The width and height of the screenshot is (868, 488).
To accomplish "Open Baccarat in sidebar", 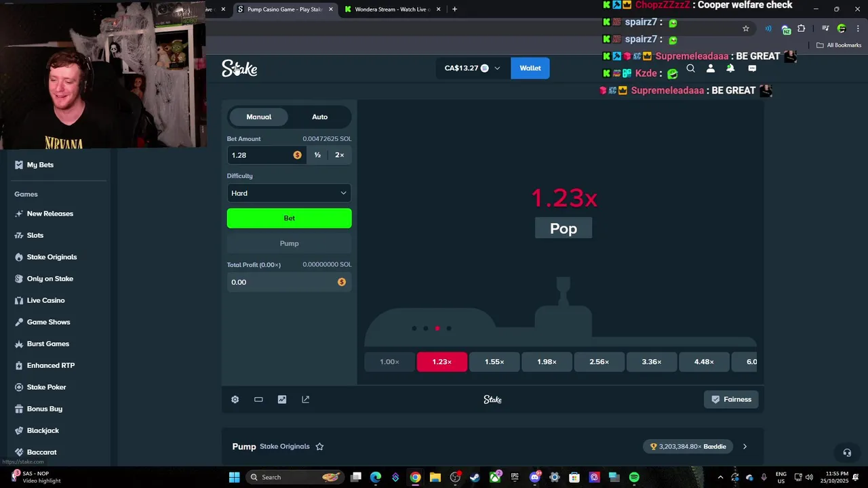I will coord(36,452).
